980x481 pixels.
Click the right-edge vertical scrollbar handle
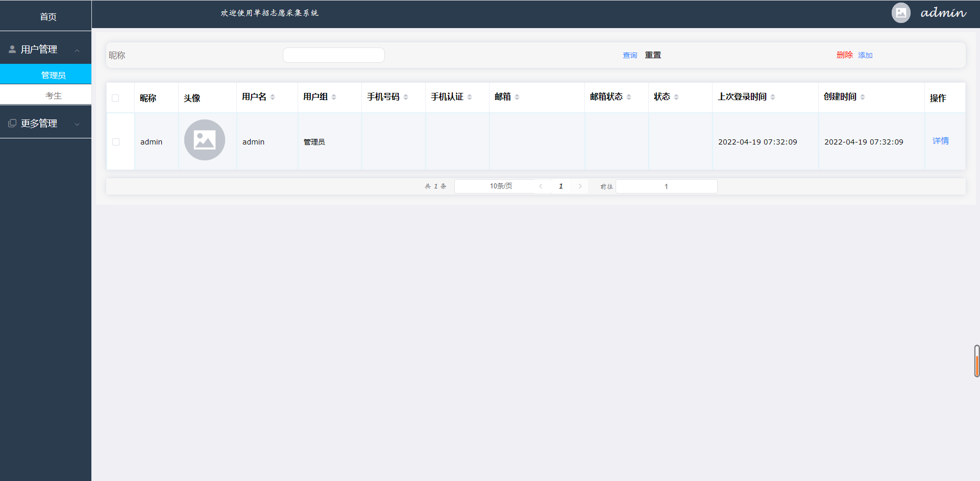pyautogui.click(x=977, y=361)
